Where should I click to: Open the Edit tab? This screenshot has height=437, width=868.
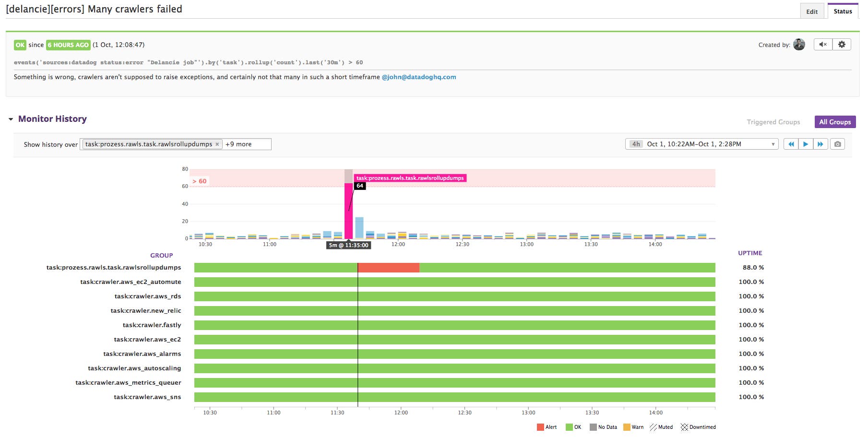(812, 12)
